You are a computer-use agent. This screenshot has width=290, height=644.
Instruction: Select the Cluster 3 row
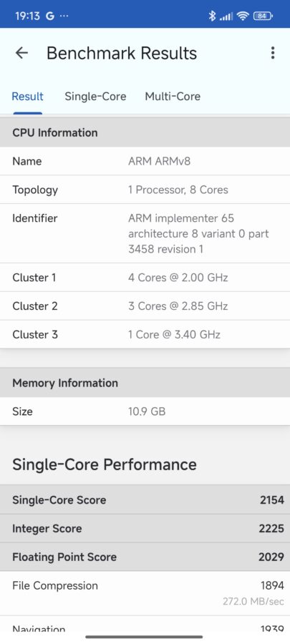pos(145,334)
